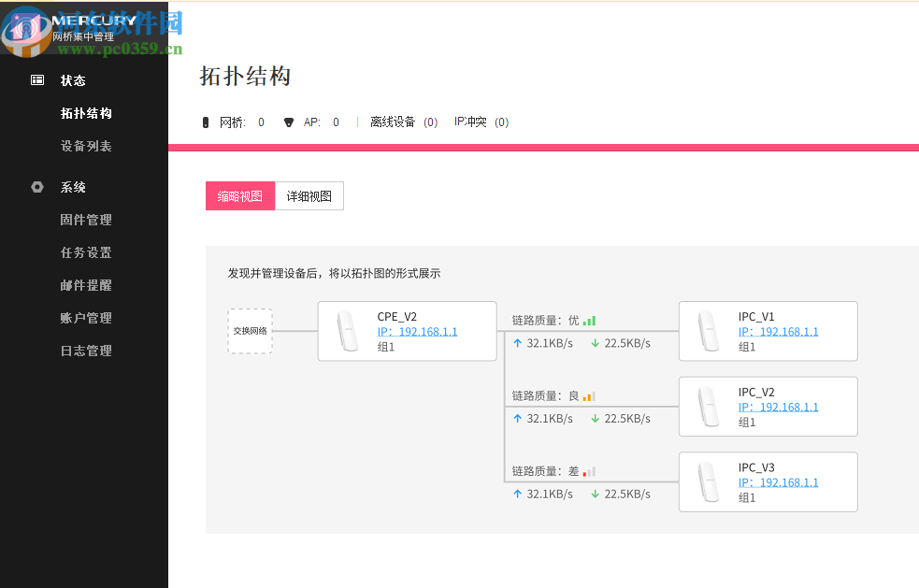Select the 缩略视图 tab

coord(239,195)
